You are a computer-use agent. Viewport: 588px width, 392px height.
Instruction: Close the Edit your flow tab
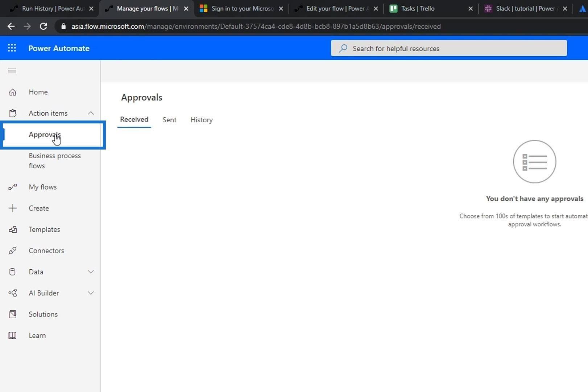[376, 8]
